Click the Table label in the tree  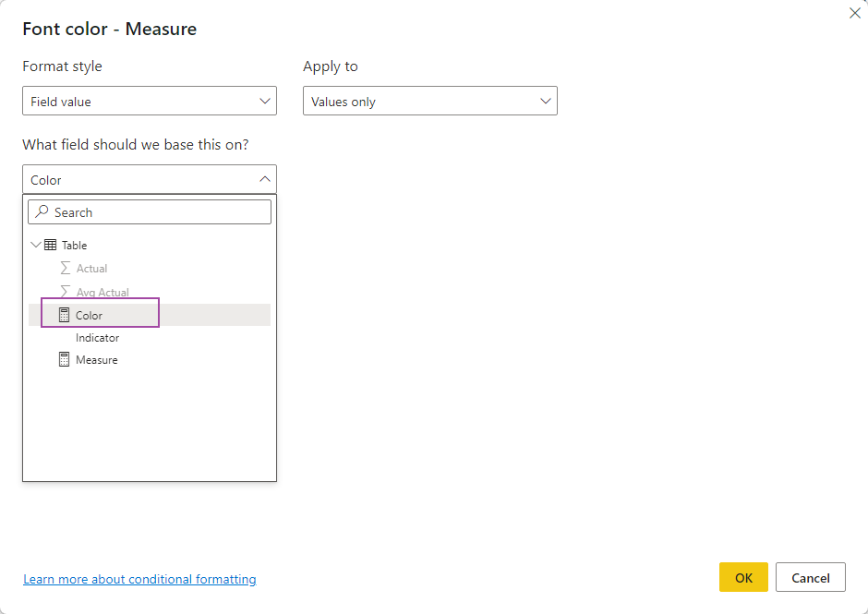tap(74, 246)
